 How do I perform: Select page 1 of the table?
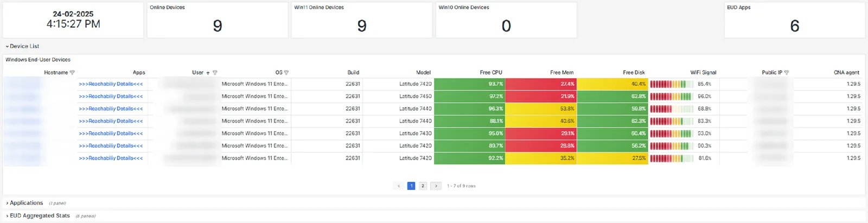pos(411,186)
